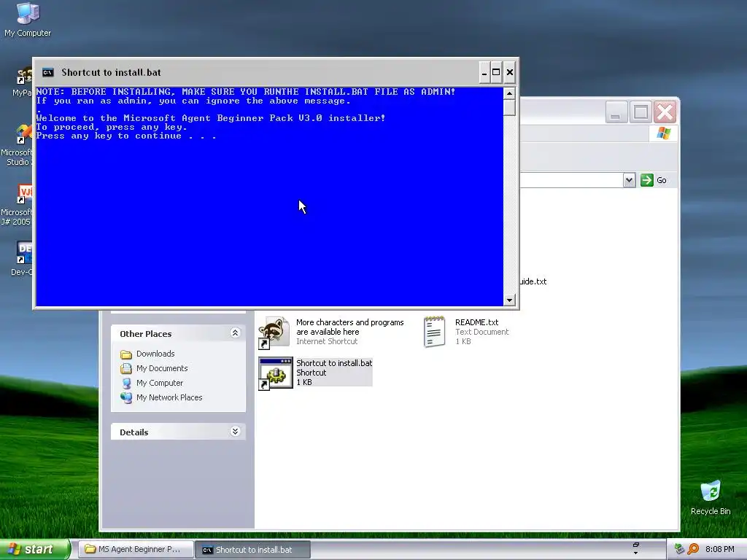Screen dimensions: 747x560
Task: Click the Start button
Action: click(35, 550)
